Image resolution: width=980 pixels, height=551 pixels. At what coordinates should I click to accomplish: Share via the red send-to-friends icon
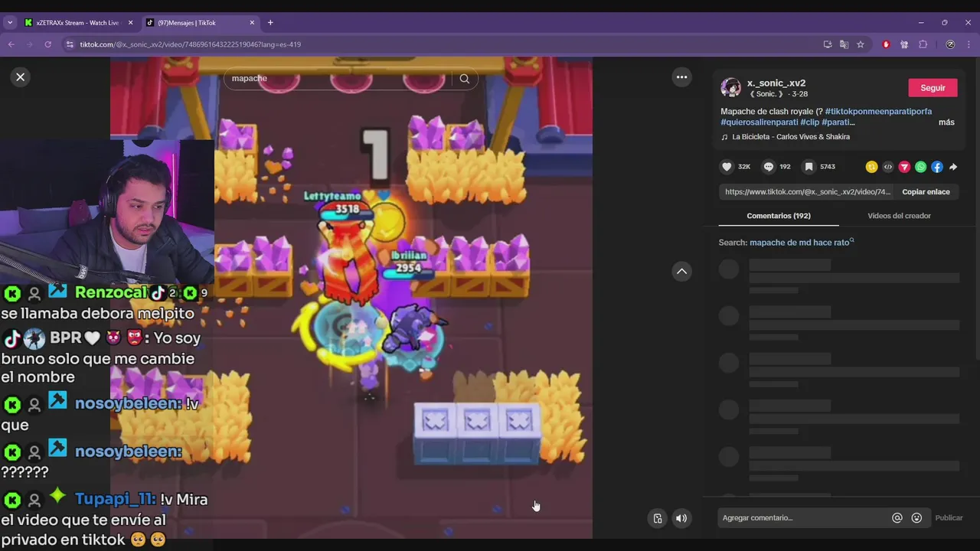[x=904, y=167]
